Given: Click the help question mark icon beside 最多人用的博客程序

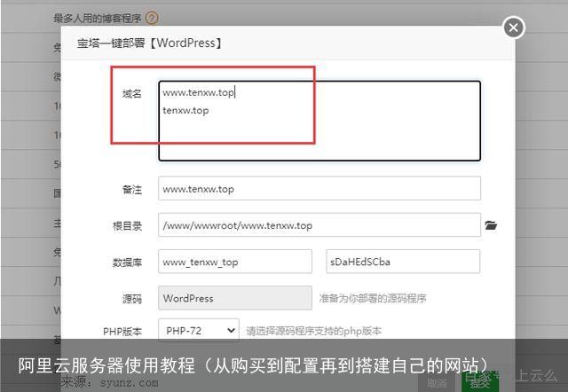Looking at the screenshot, I should point(152,18).
